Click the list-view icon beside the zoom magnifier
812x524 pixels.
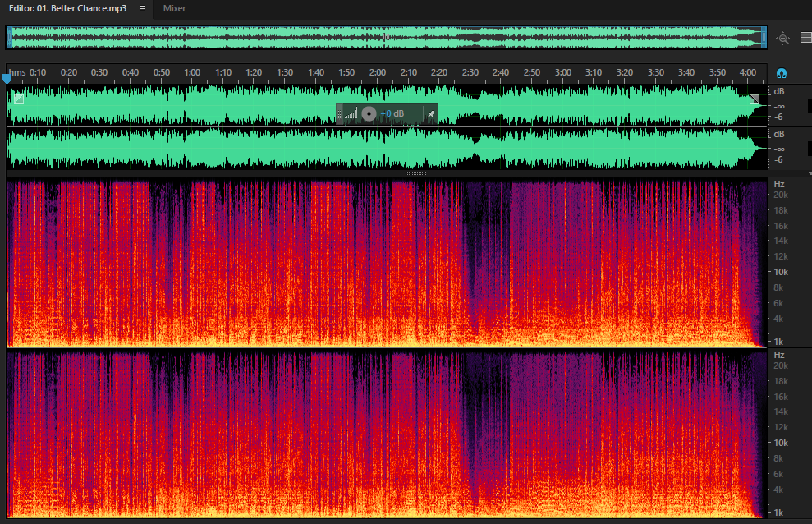[805, 37]
